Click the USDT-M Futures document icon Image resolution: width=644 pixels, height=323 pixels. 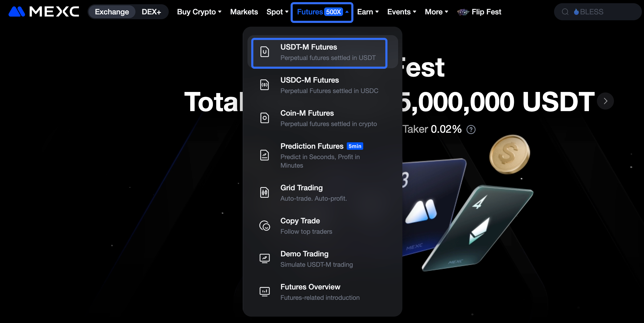point(265,52)
